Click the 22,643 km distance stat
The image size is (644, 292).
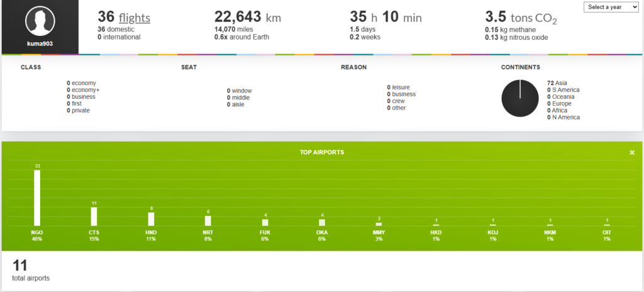click(x=247, y=18)
